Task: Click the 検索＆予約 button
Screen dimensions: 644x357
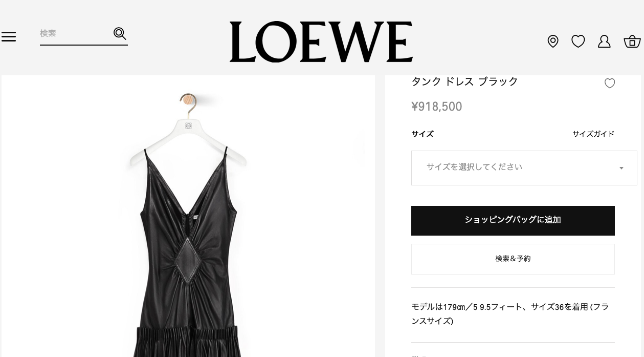Action: [513, 259]
